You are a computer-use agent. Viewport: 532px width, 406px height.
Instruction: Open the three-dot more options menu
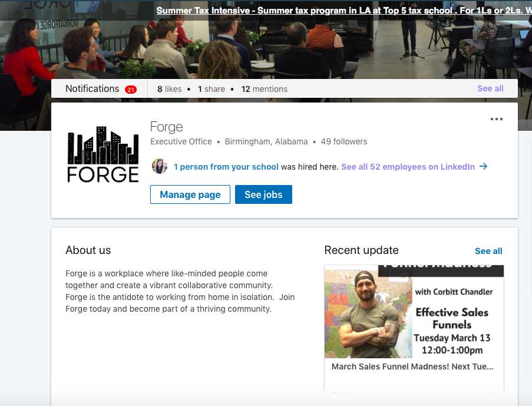(x=497, y=119)
